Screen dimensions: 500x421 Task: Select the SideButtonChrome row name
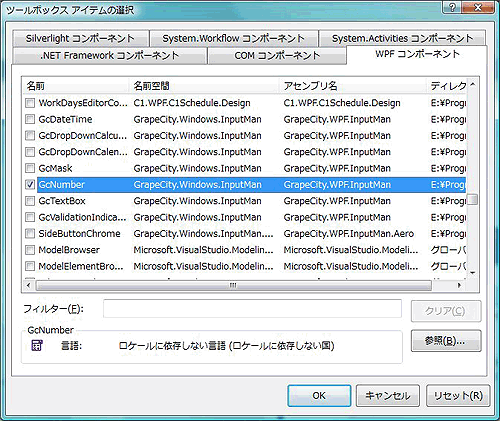pyautogui.click(x=79, y=234)
